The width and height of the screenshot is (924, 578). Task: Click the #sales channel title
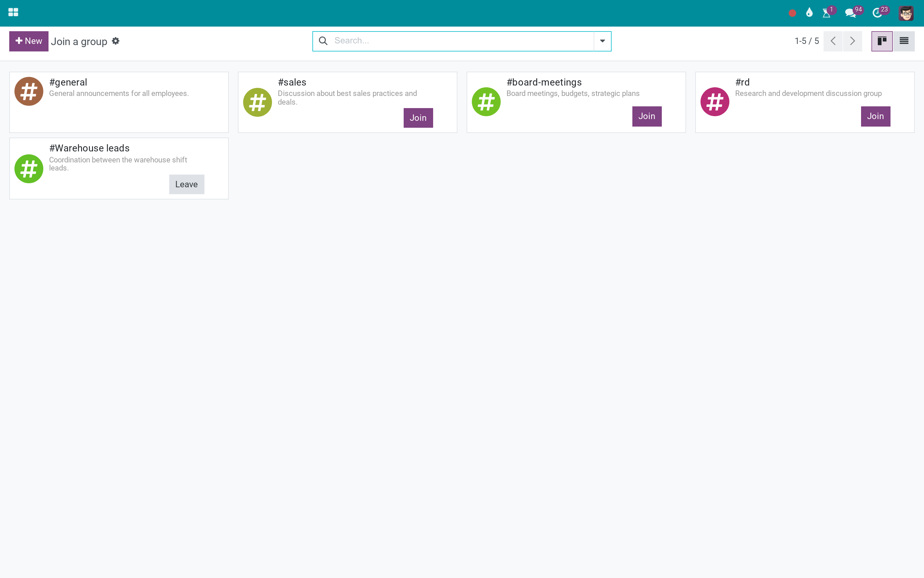click(x=292, y=82)
